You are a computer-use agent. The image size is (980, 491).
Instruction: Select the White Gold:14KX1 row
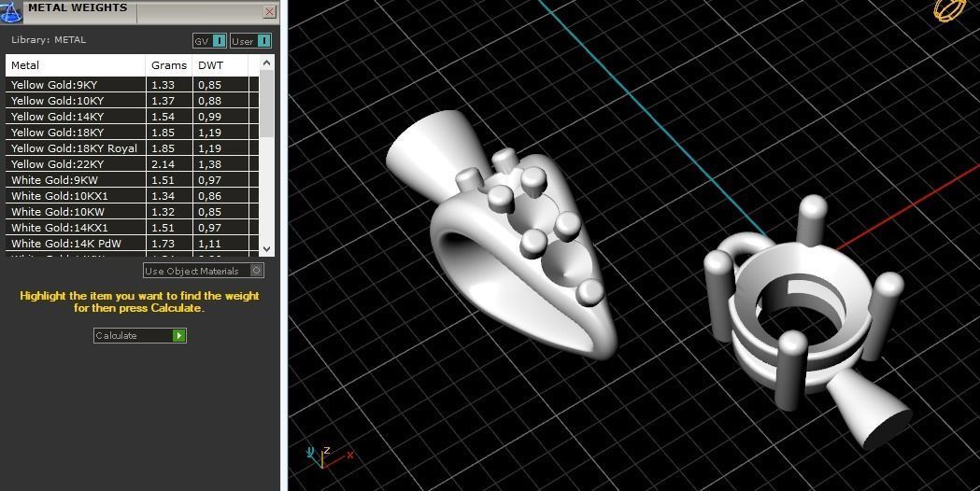click(132, 228)
